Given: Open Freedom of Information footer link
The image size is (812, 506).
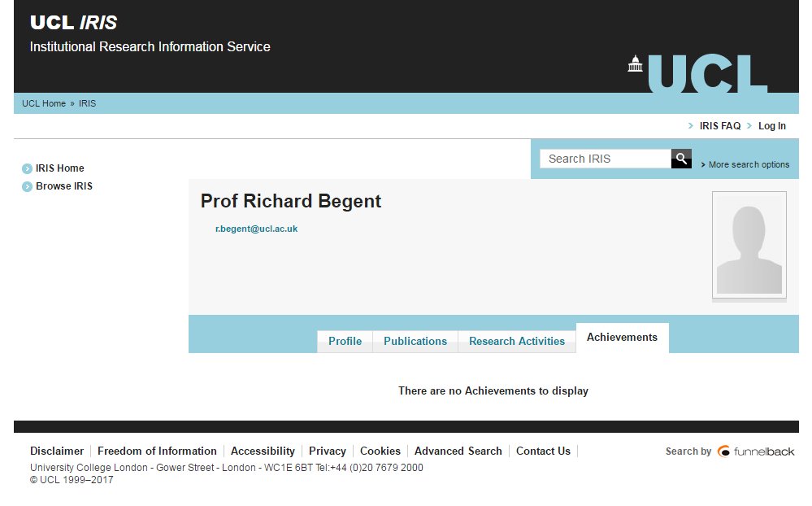Looking at the screenshot, I should click(x=157, y=451).
